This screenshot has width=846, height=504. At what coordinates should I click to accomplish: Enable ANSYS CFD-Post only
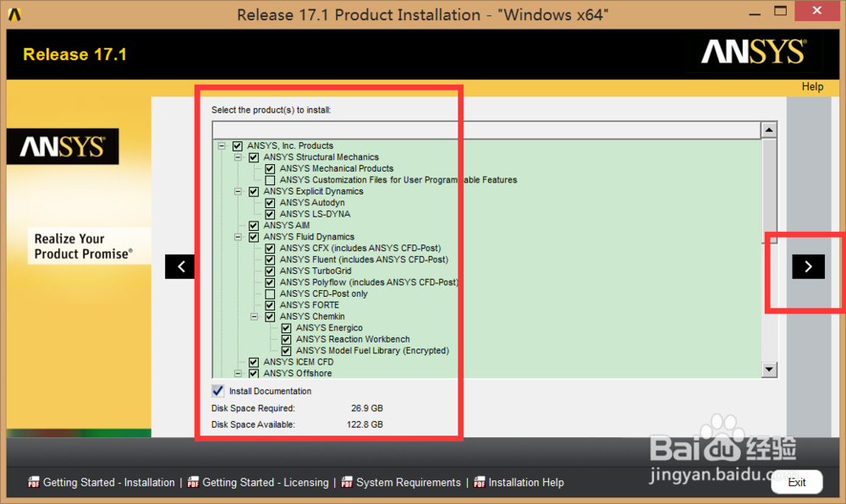pos(270,293)
